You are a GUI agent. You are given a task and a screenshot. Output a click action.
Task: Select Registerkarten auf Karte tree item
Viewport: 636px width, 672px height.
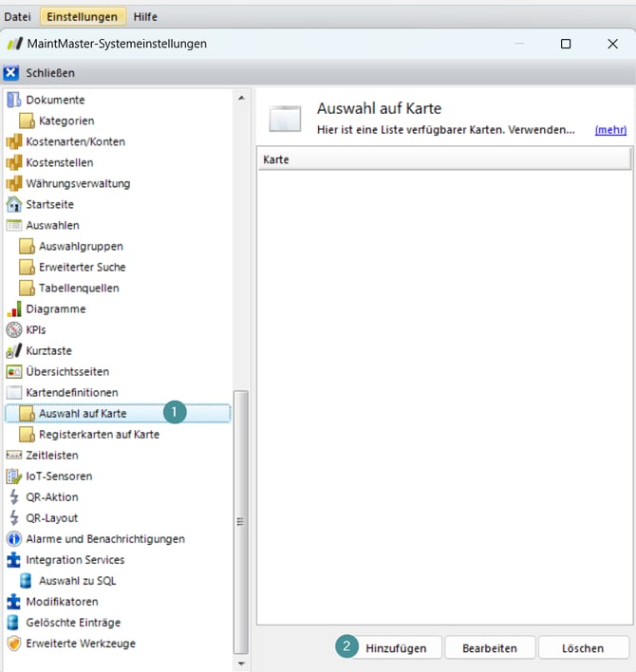click(x=99, y=435)
